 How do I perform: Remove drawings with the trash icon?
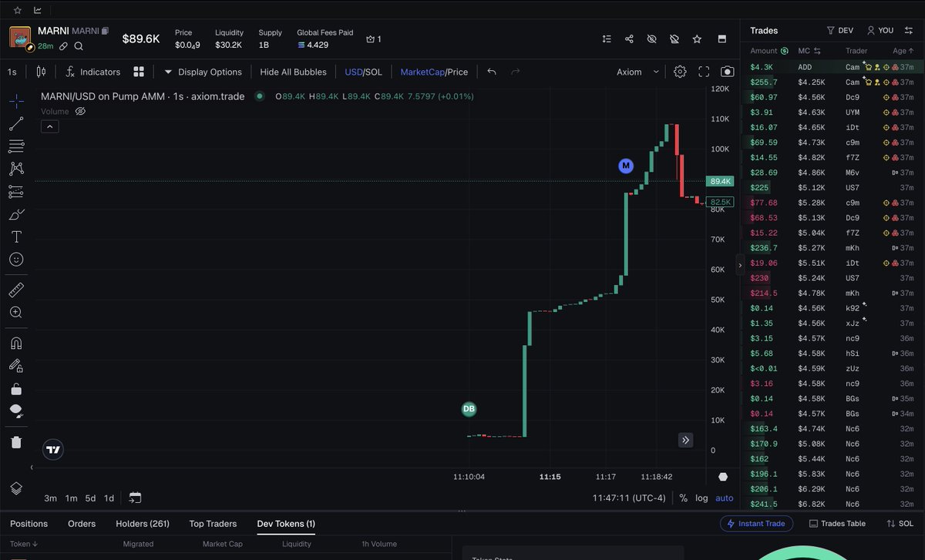16,442
